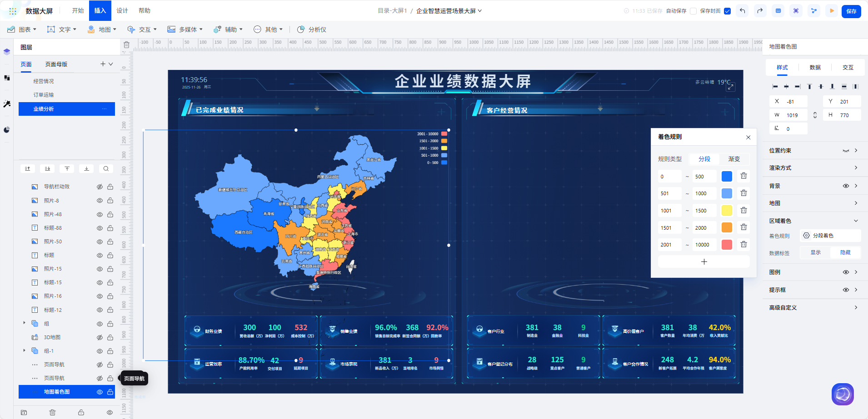
Task: Delete the 1501 ~ 2000 coloring rule
Action: pos(743,227)
